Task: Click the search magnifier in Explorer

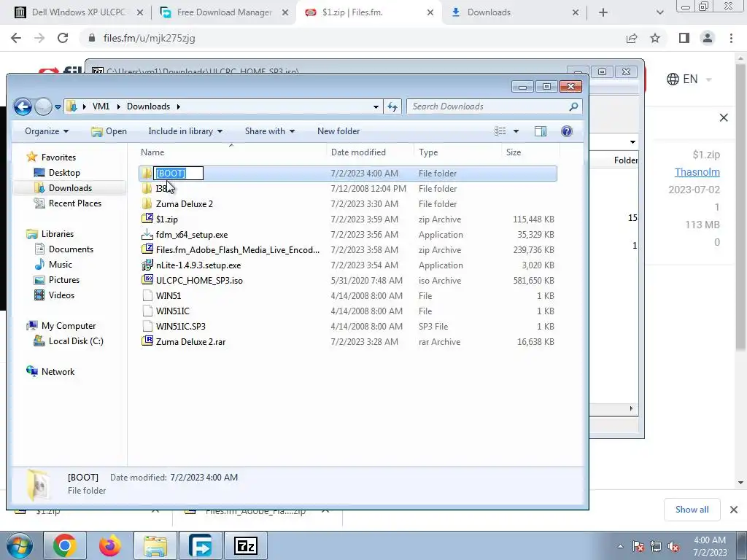Action: (573, 106)
